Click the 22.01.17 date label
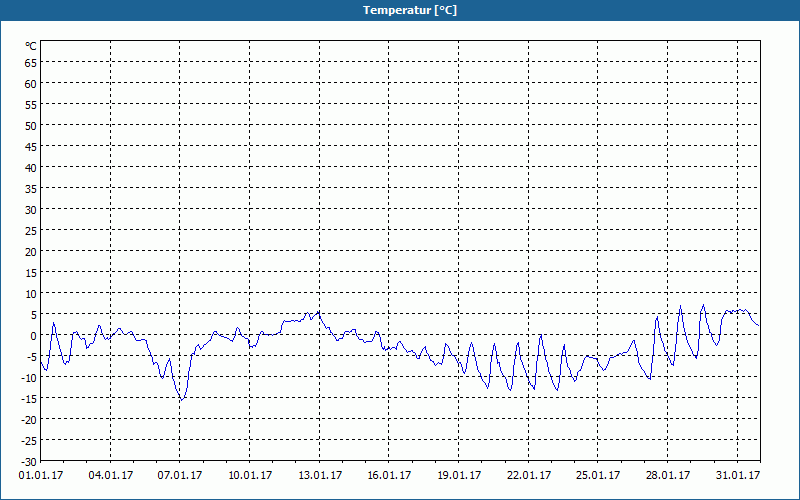Viewport: 800px width, 500px height. (529, 476)
